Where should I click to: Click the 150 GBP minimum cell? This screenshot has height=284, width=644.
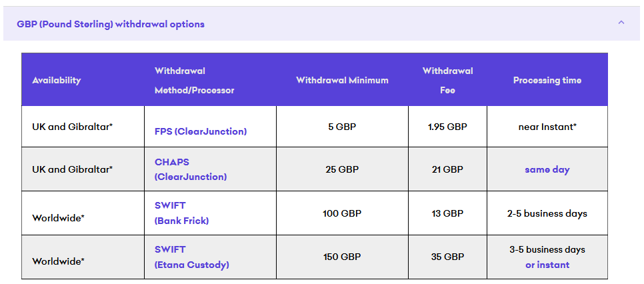pos(342,257)
